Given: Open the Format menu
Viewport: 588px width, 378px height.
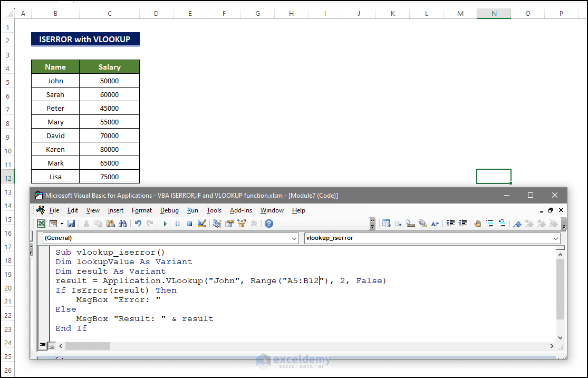Looking at the screenshot, I should tap(142, 210).
